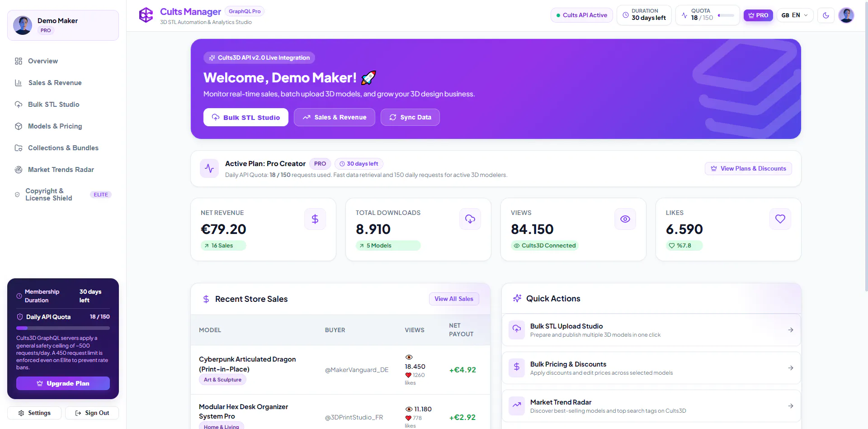Click the Cults3D Connected badge
The height and width of the screenshot is (429, 868).
pyautogui.click(x=545, y=246)
